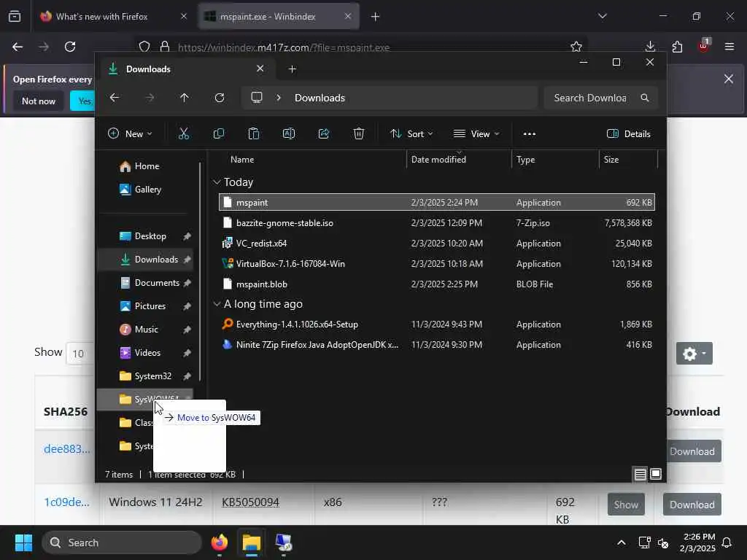Screen dimensions: 747x560
Task: Open the 1c09de... SHA256 link
Action: tap(66, 502)
